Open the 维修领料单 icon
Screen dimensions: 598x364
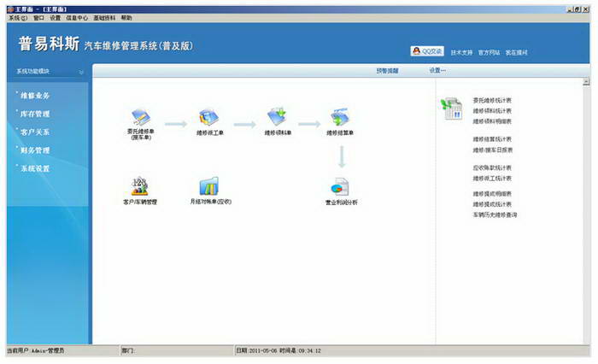coord(278,117)
